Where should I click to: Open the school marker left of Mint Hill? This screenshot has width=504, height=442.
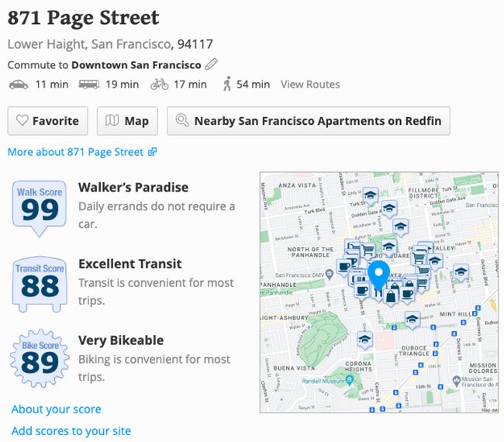(412, 319)
